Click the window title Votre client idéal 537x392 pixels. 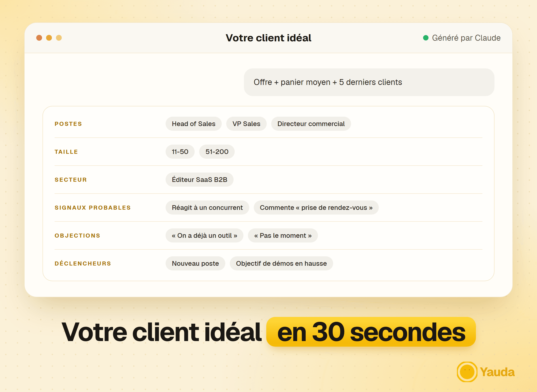click(268, 38)
